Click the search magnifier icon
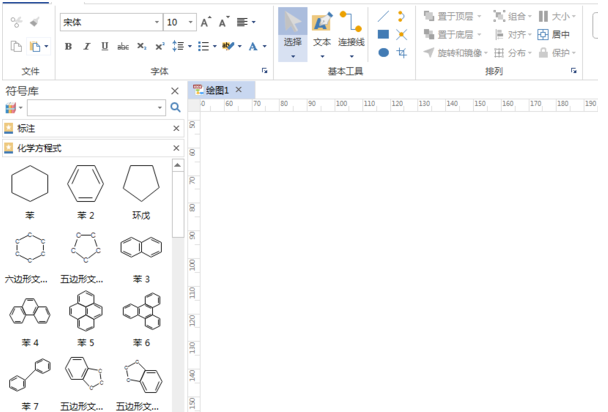This screenshot has width=608, height=412. coord(175,107)
